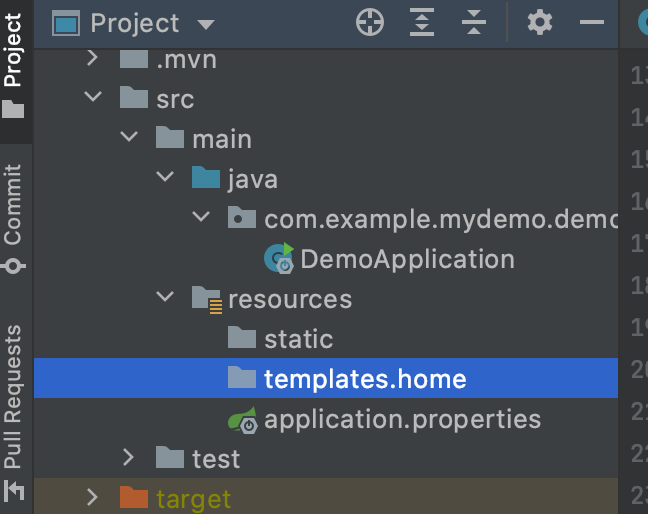
Task: Collapse the com.example.mydemo.demo package
Action: 201,216
